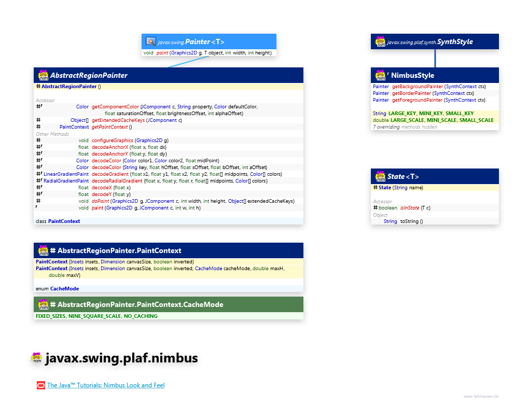This screenshot has height=420, width=528.
Task: Click the 7 overriding methods hidden note
Action: pos(405,127)
